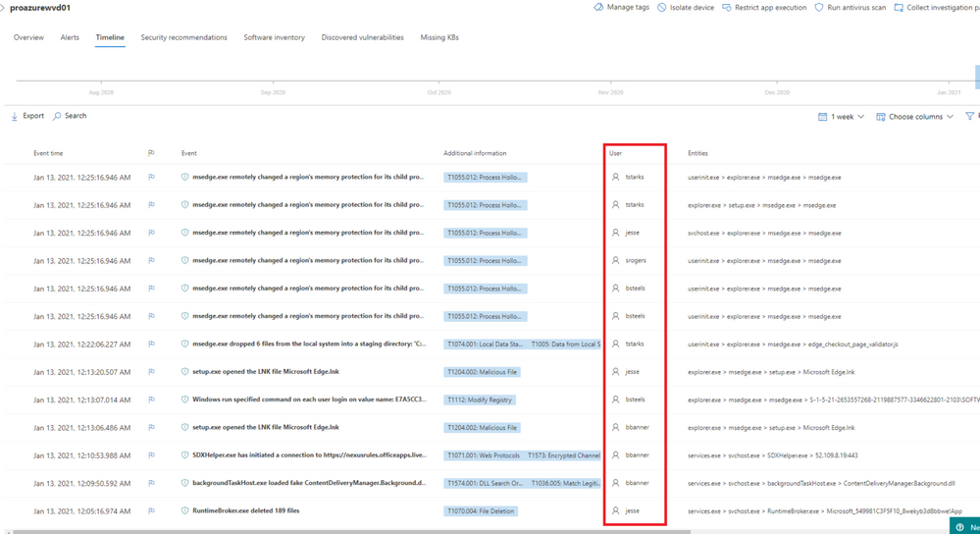Image resolution: width=980 pixels, height=534 pixels.
Task: Open RuntimeBroker.exe deleted 189 files event
Action: coord(245,510)
